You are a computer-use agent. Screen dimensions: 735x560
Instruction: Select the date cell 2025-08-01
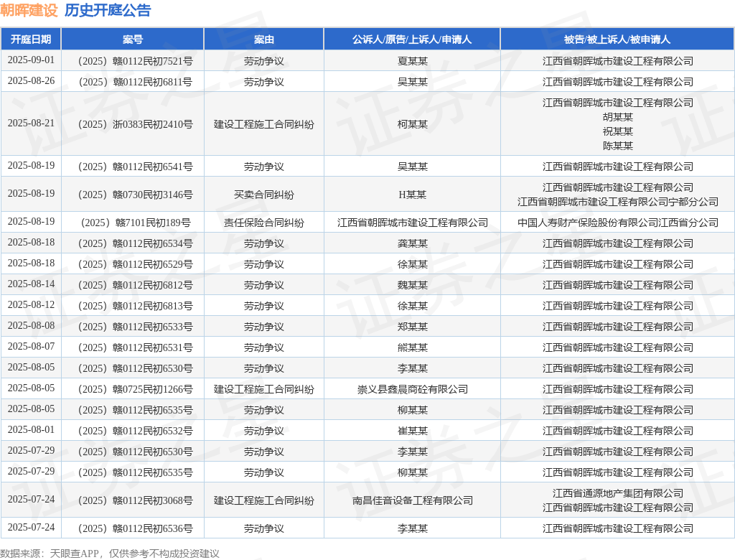(x=31, y=430)
